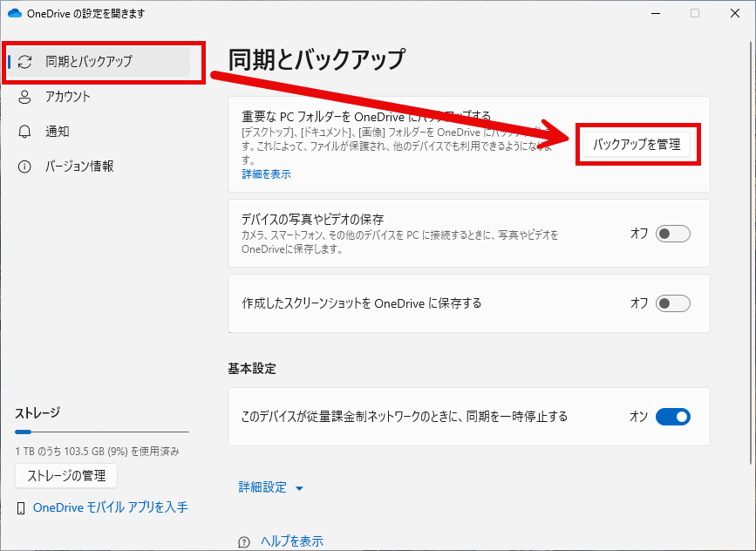Click the 1 TB のうち 103.5 GB storage text
This screenshot has width=756, height=551.
click(97, 452)
